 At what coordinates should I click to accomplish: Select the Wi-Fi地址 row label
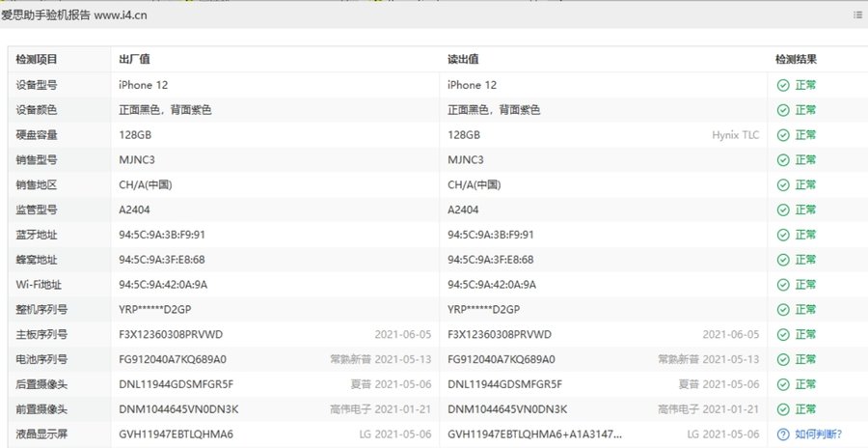(39, 285)
